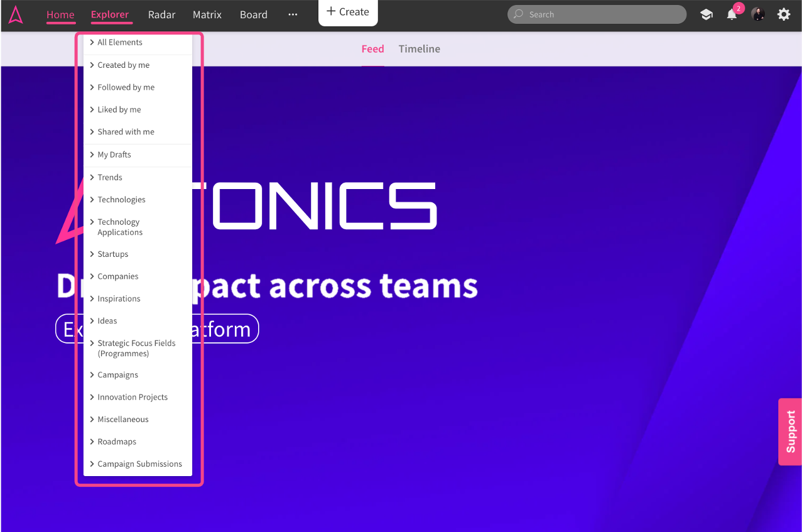This screenshot has width=802, height=532.
Task: Expand the Technologies menu entry
Action: point(121,200)
